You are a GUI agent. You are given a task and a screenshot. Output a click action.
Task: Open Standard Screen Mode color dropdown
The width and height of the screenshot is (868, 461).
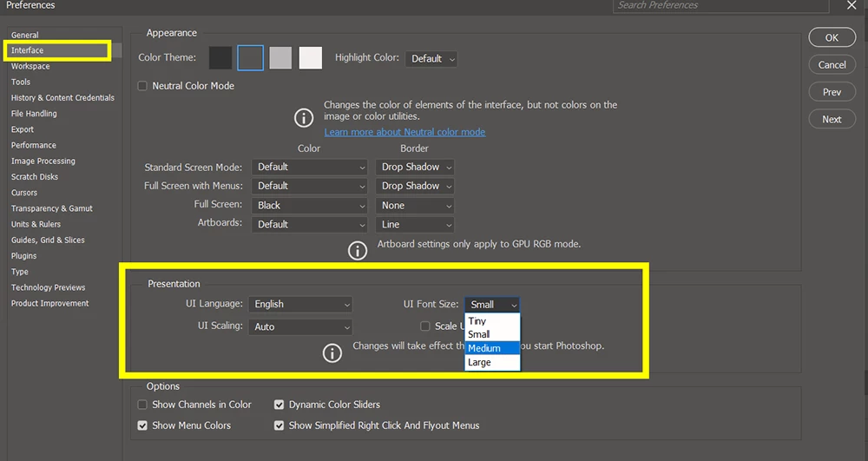coord(310,168)
